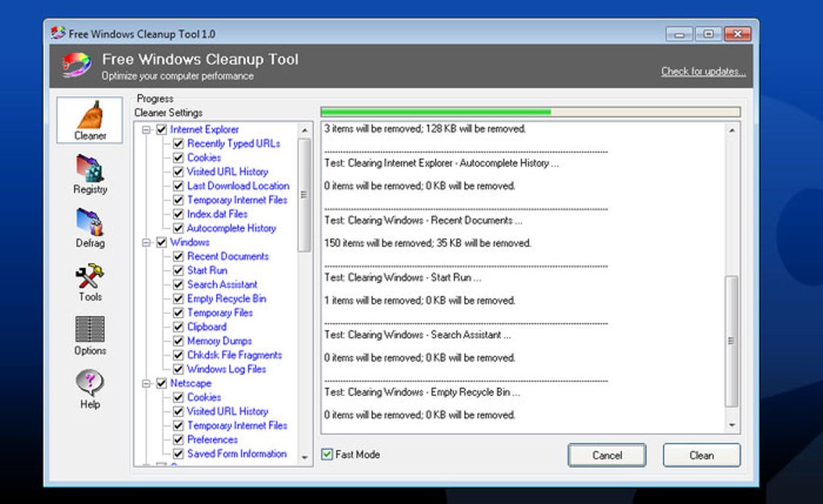Image resolution: width=823 pixels, height=504 pixels.
Task: Click the app logo in the header banner
Action: pyautogui.click(x=77, y=65)
